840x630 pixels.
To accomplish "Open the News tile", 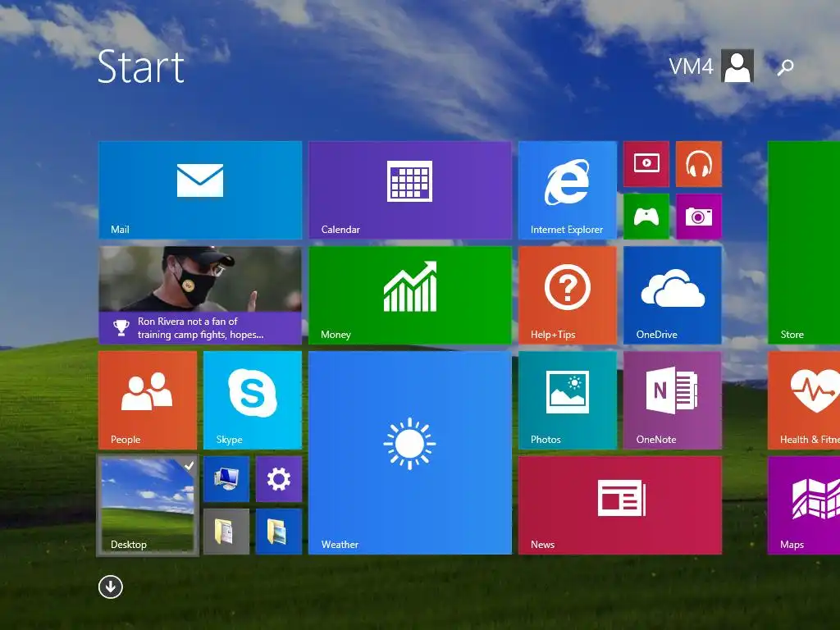I will pyautogui.click(x=620, y=505).
